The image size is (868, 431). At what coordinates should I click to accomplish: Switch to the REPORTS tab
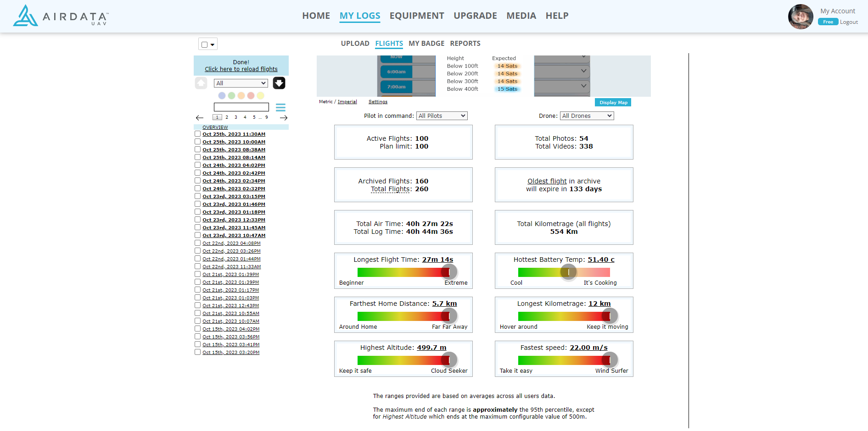tap(465, 44)
